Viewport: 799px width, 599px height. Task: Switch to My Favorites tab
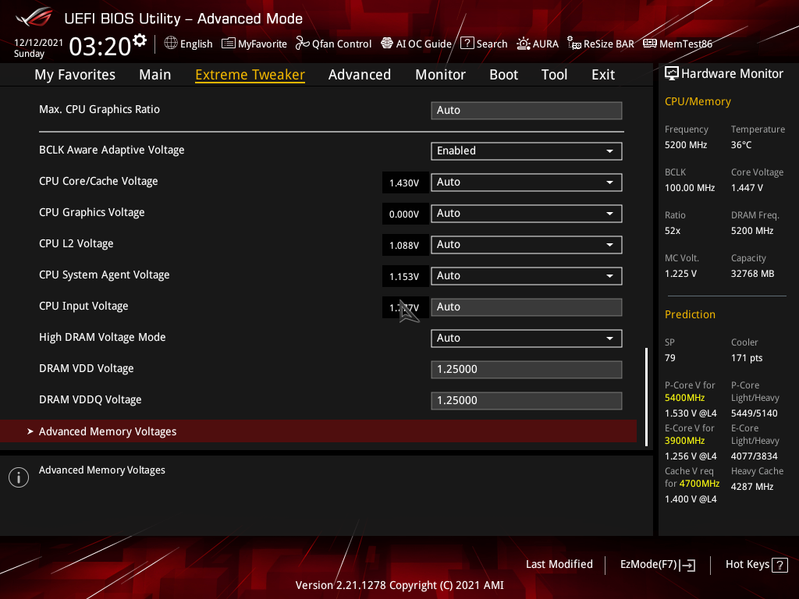coord(75,74)
